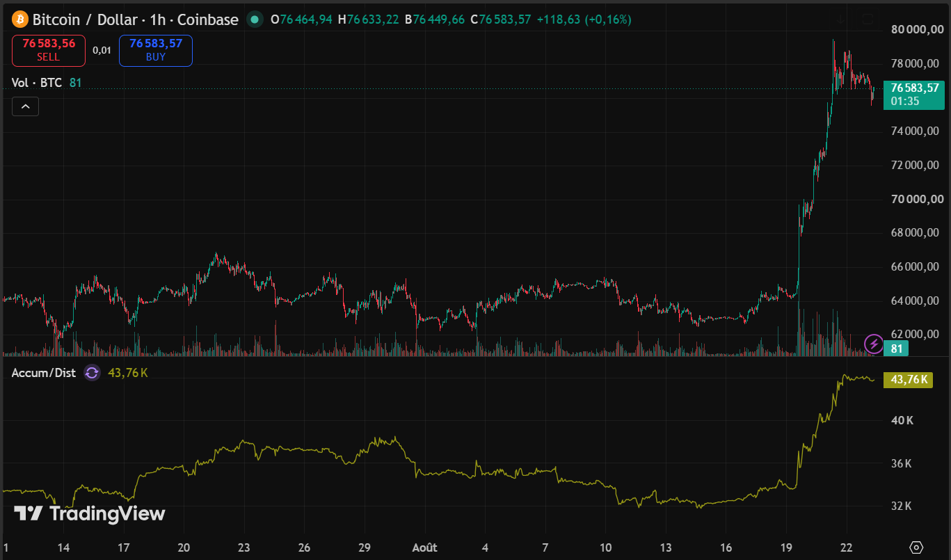Select the Accum/Dist indicator label
Image resolution: width=951 pixels, height=560 pixels.
tap(44, 373)
